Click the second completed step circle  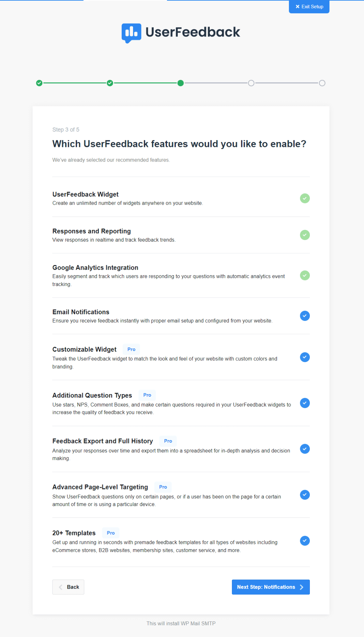110,83
